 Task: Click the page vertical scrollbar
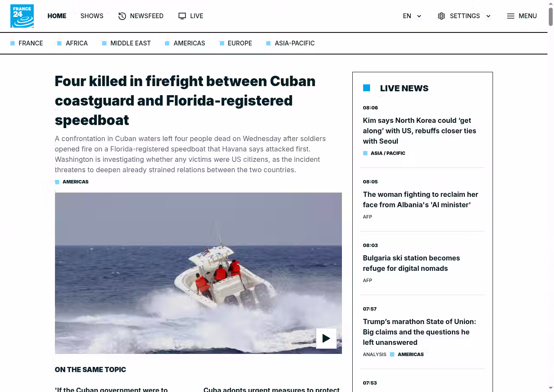click(551, 17)
